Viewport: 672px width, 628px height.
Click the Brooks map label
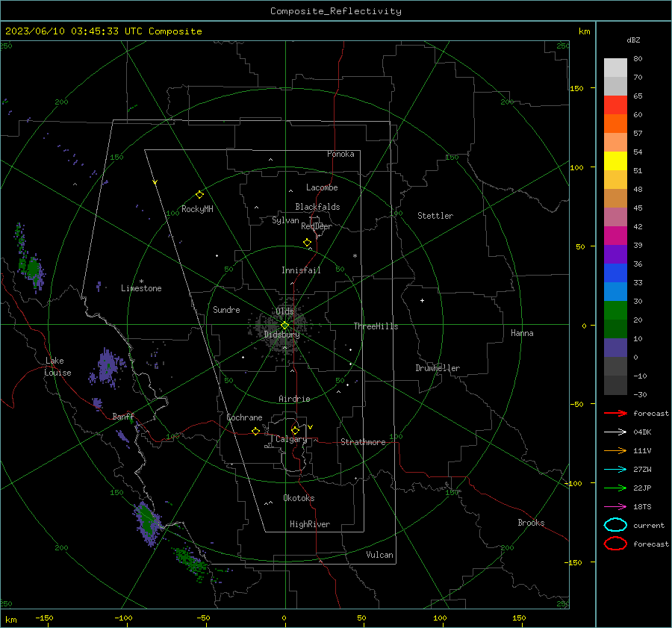coord(531,523)
